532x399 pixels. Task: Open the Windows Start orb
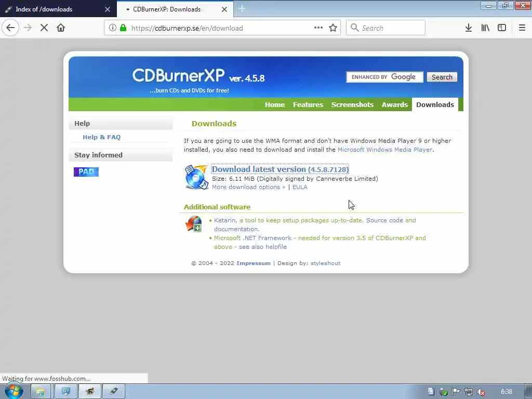click(x=14, y=391)
